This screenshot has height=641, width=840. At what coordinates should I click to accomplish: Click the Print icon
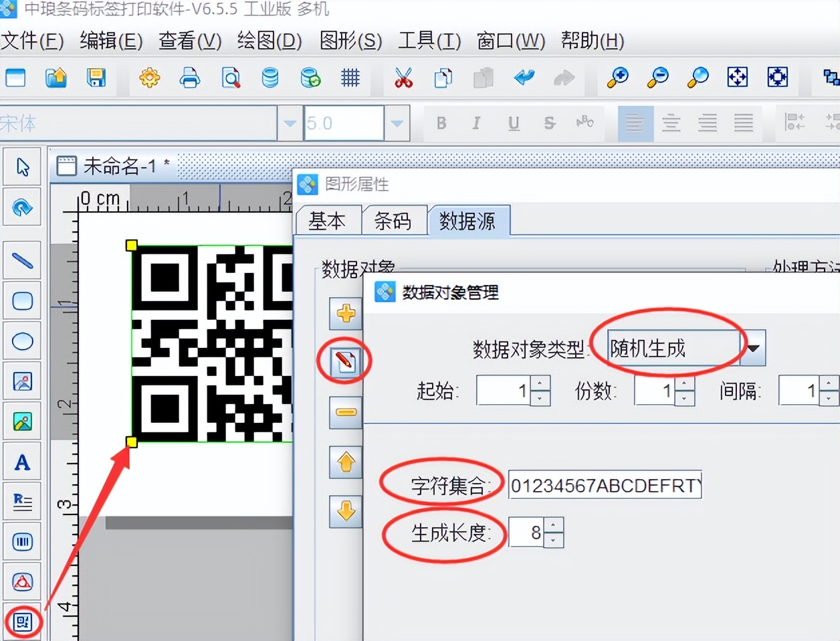[x=190, y=78]
